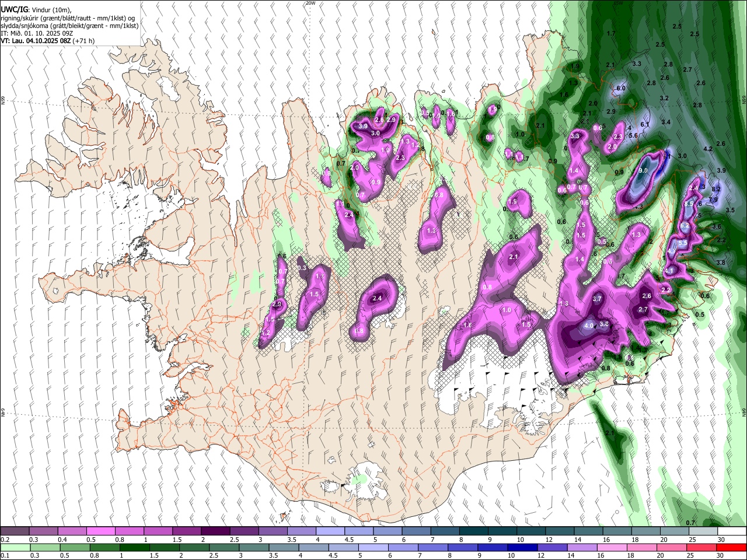Screen dimensions: 747x560
Task: Pick the upper legend swatch between 8 and 9
Action: pos(474,531)
